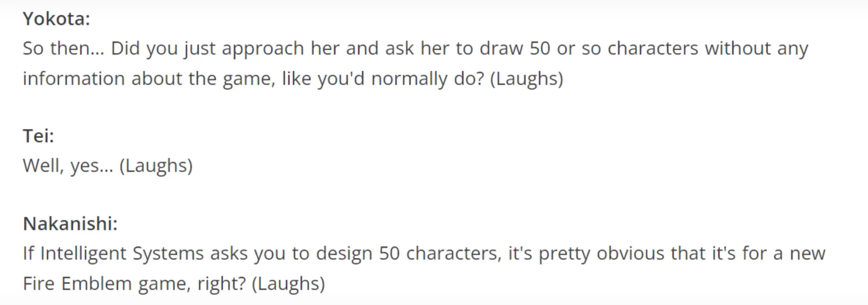Click the words "normally do?"

coord(427,80)
